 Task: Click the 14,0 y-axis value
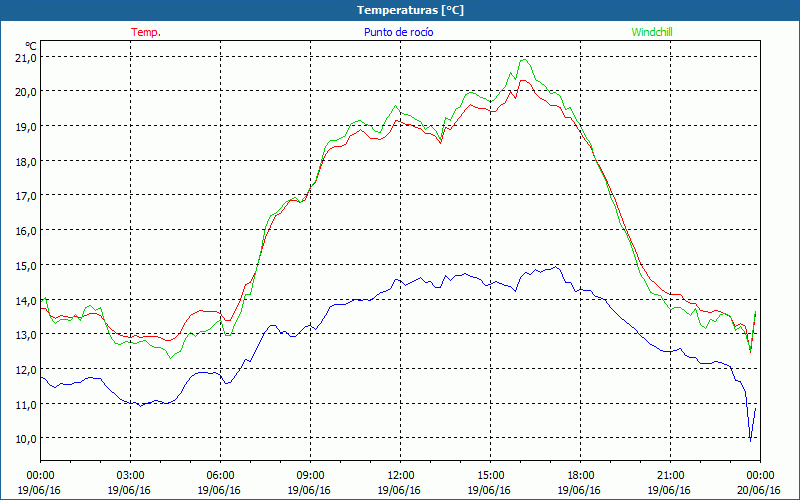pos(26,300)
